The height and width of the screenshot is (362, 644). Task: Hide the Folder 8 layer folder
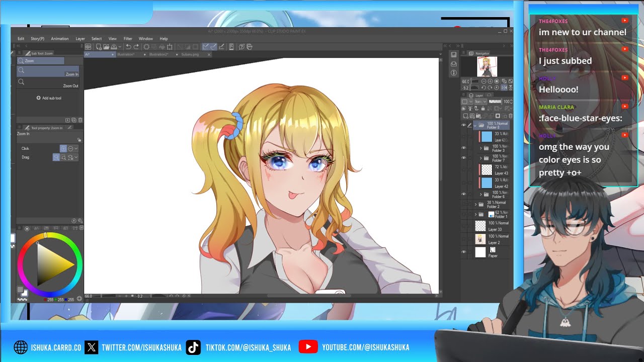(463, 125)
